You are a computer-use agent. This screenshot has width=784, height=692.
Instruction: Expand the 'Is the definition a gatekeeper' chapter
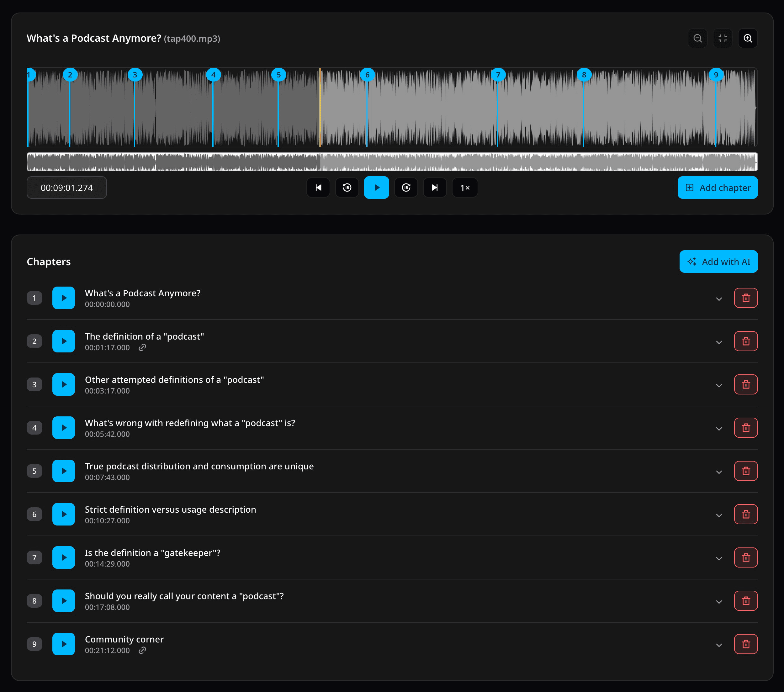pos(719,558)
